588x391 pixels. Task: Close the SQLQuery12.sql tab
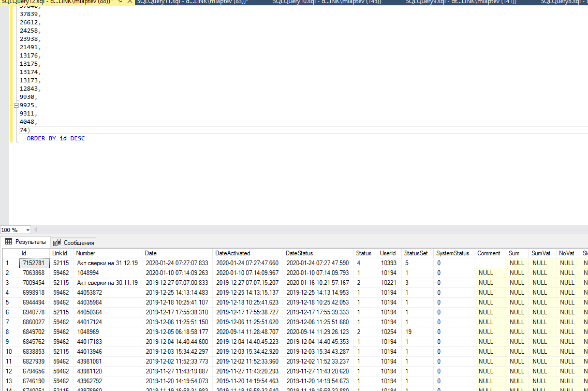(x=130, y=2)
